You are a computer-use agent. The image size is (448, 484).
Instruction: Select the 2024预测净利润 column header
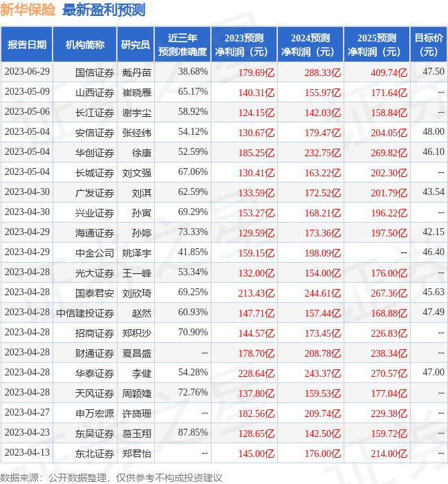click(310, 44)
